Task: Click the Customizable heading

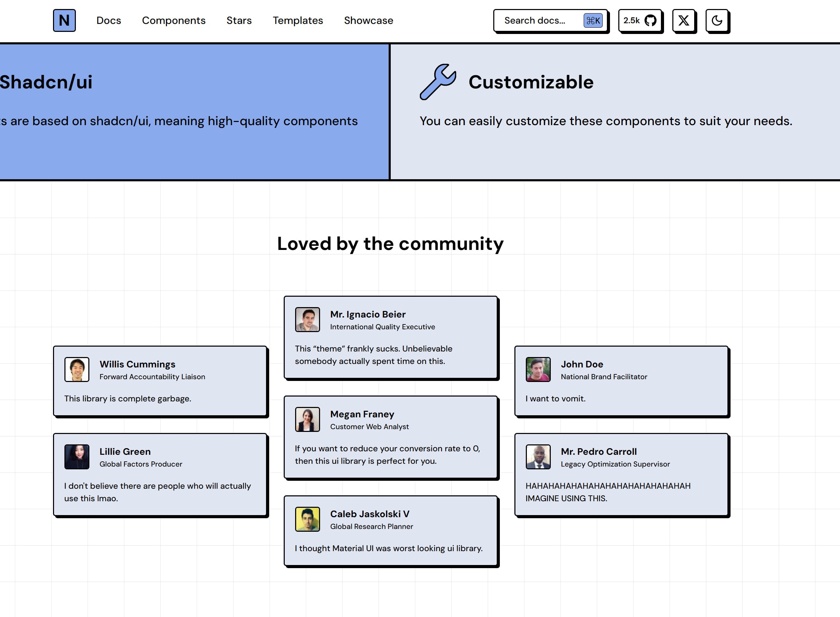Action: [531, 82]
